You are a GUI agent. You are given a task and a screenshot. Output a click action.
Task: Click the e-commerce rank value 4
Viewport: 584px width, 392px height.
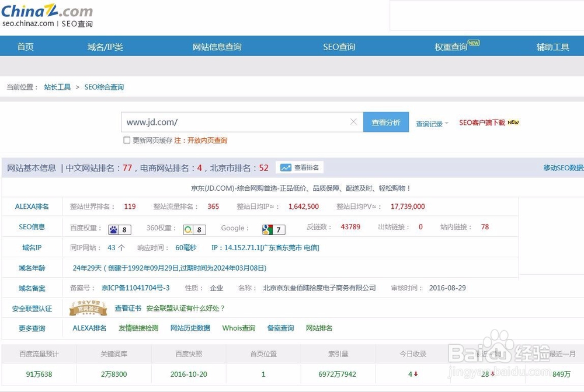coord(200,168)
